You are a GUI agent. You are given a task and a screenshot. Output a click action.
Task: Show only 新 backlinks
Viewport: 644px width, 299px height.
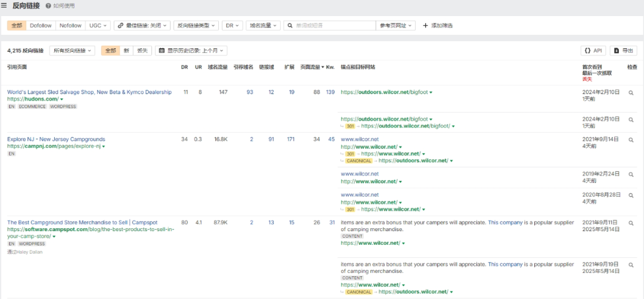tap(126, 51)
